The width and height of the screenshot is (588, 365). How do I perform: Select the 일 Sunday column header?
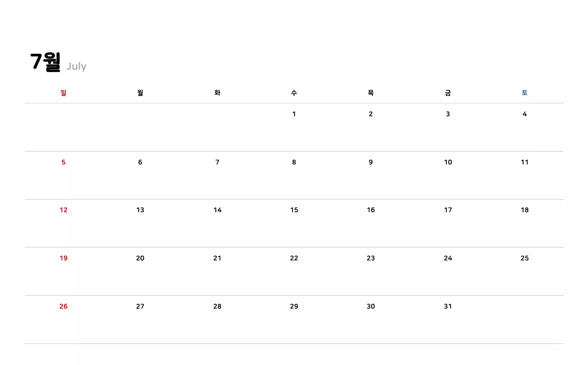[63, 93]
